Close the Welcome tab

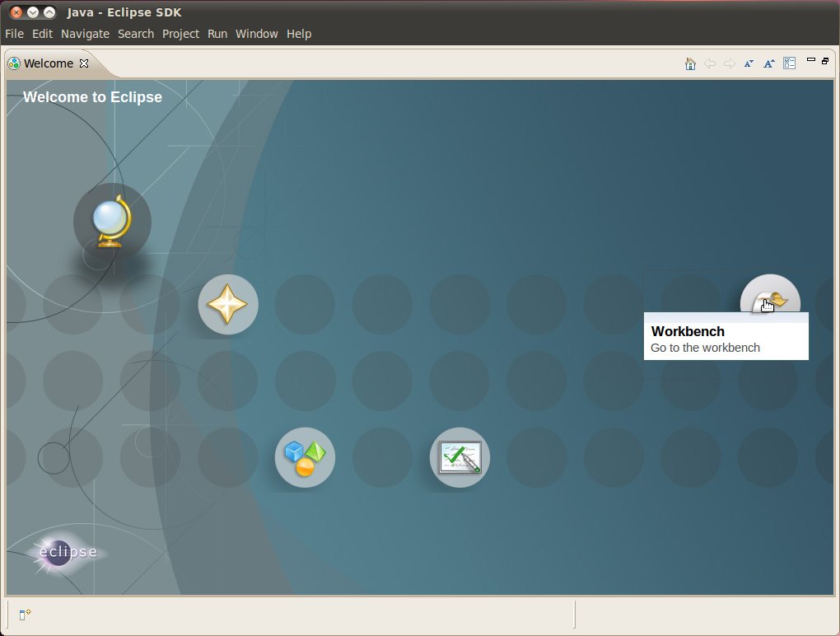click(x=83, y=63)
